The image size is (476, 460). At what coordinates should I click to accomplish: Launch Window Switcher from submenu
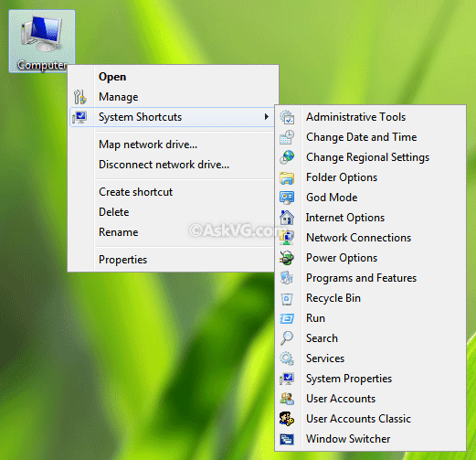tap(370, 439)
